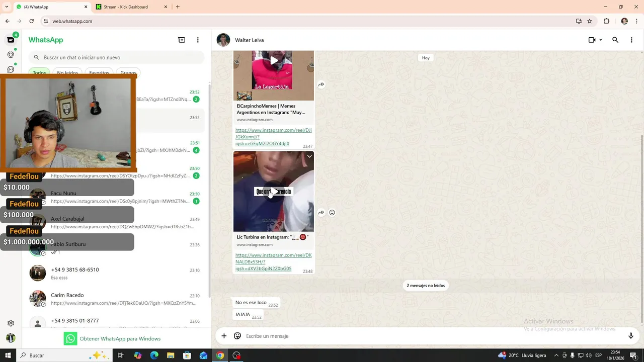The height and width of the screenshot is (362, 644).
Task: Select the No leídos filter tab
Action: [67, 73]
